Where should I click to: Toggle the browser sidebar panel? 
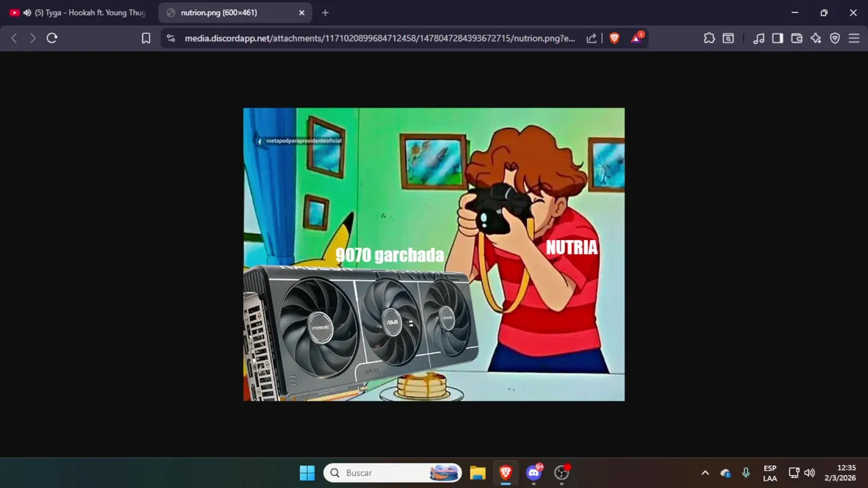click(778, 39)
